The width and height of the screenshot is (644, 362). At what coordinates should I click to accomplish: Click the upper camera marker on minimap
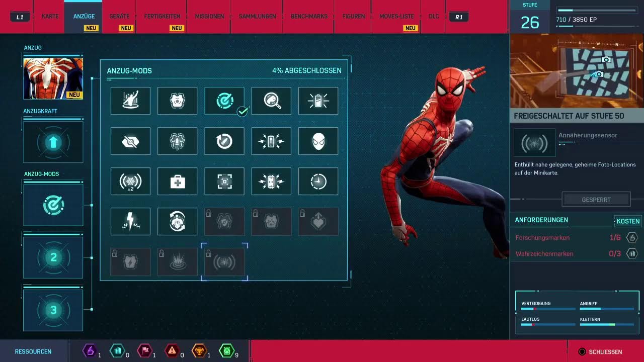coord(606,59)
